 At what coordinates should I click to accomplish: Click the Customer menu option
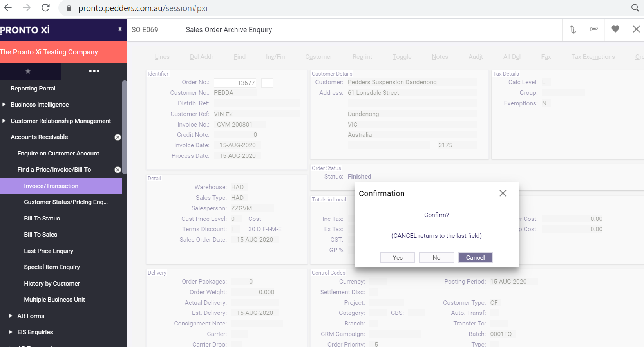point(319,57)
